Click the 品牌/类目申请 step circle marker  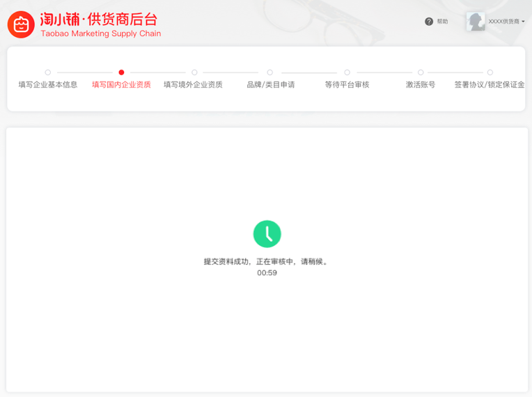click(x=270, y=72)
